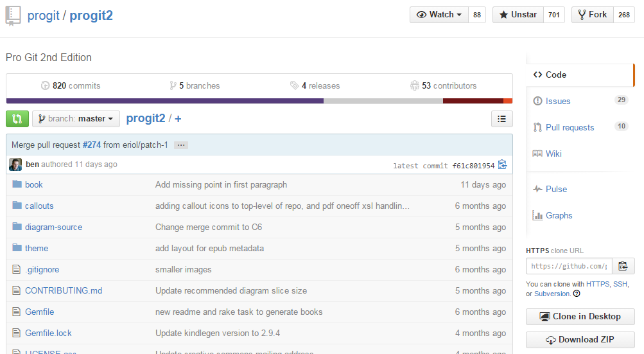Open commit 'Add missing point in first paragraph'
644x354 pixels.
point(221,184)
